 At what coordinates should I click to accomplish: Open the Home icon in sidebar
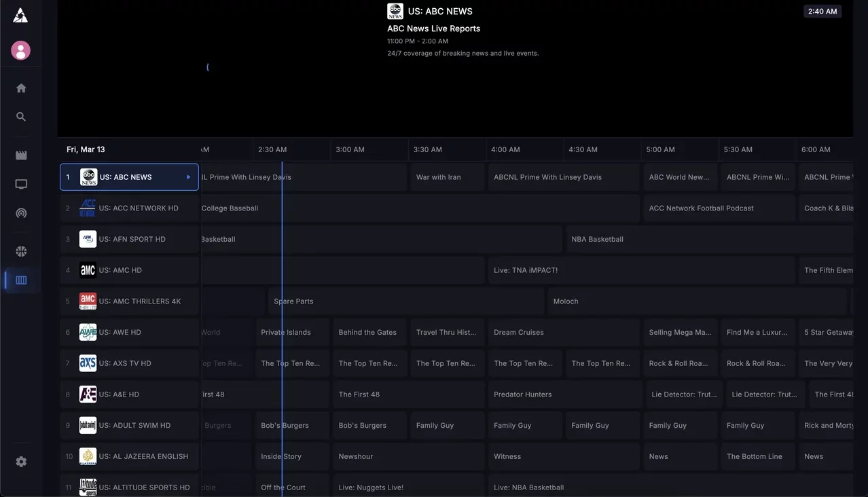click(x=21, y=88)
